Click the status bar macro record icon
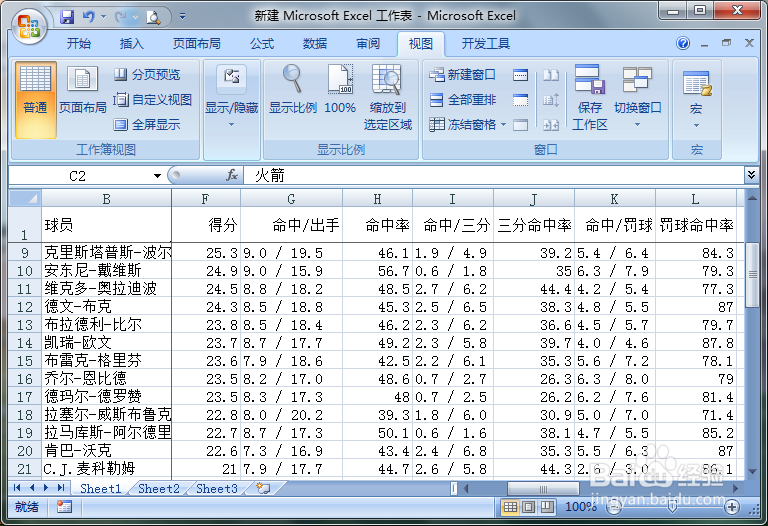Viewport: 768px width, 526px height. tap(64, 507)
